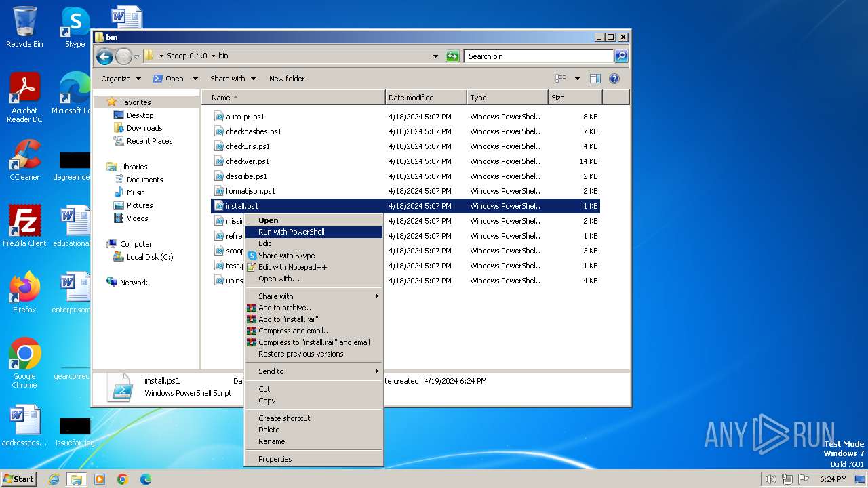Viewport: 868px width, 488px height.
Task: Click the Explorer Back arrow button
Action: 104,56
